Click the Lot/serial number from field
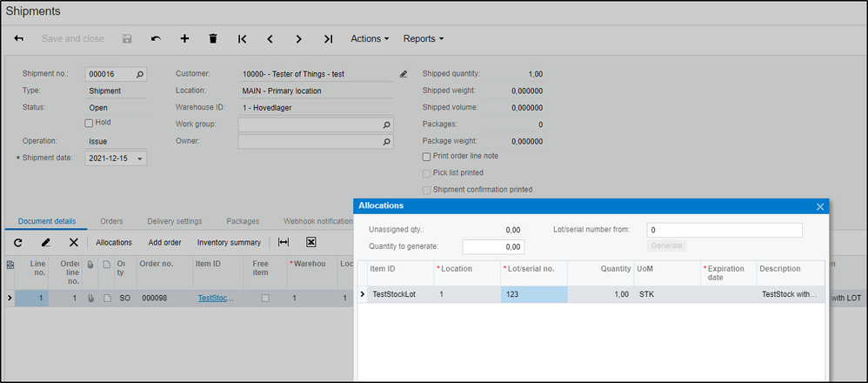The width and height of the screenshot is (868, 383). click(x=724, y=231)
